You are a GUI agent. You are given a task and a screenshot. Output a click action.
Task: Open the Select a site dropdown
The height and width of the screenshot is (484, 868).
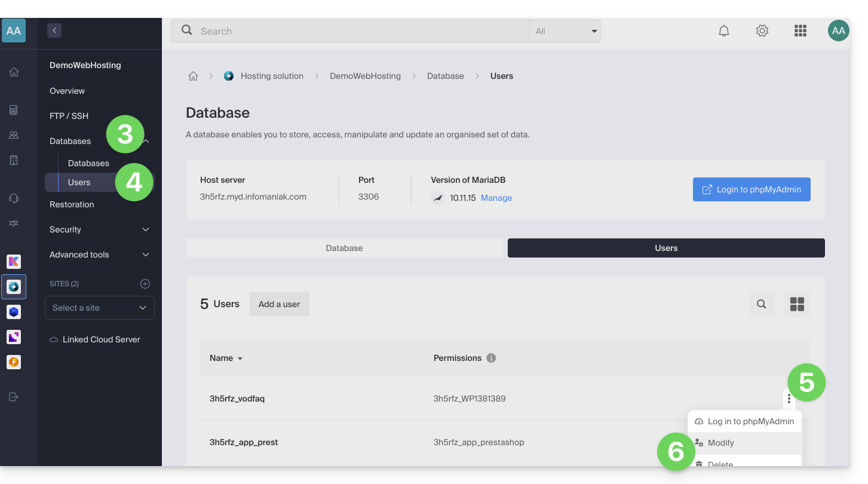(x=99, y=308)
